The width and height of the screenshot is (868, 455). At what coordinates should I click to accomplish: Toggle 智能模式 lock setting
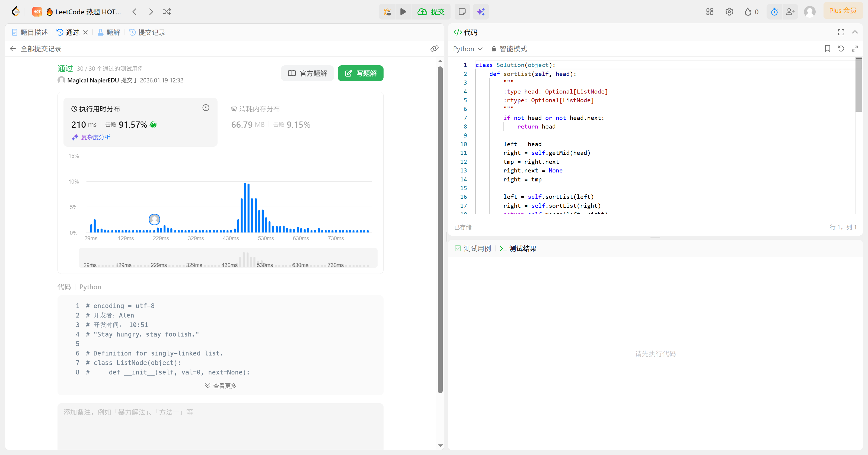pos(509,49)
